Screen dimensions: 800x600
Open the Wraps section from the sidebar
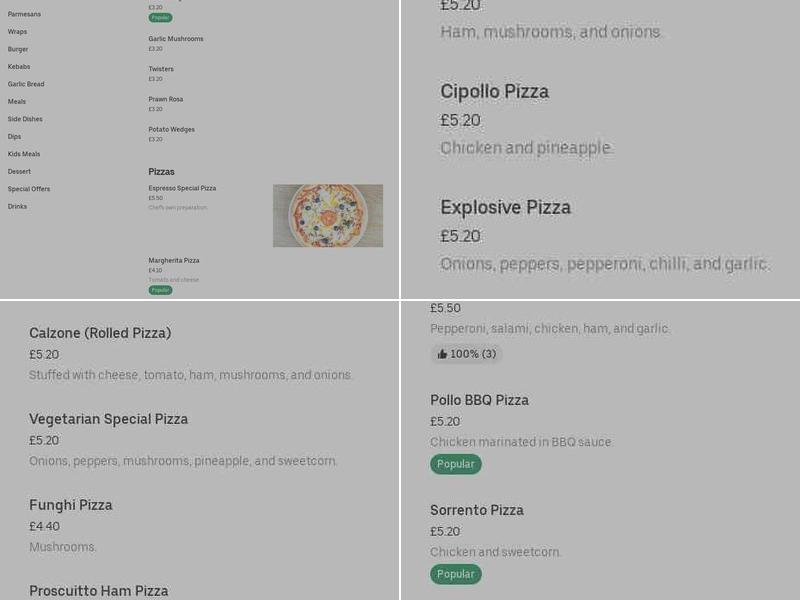click(19, 31)
